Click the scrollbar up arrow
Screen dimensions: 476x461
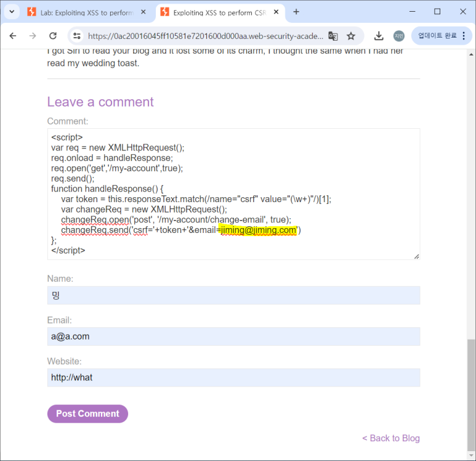(471, 54)
